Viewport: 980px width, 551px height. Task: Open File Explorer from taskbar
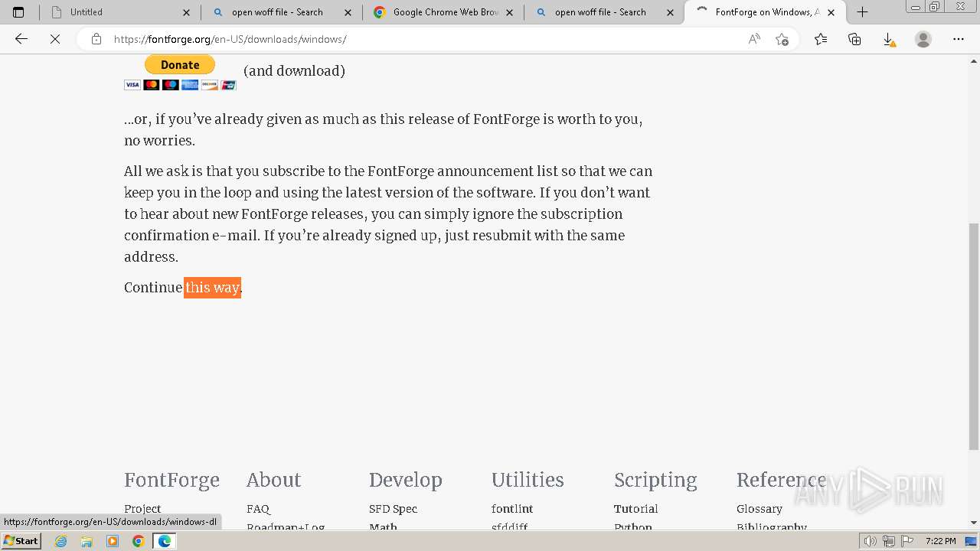coord(87,541)
